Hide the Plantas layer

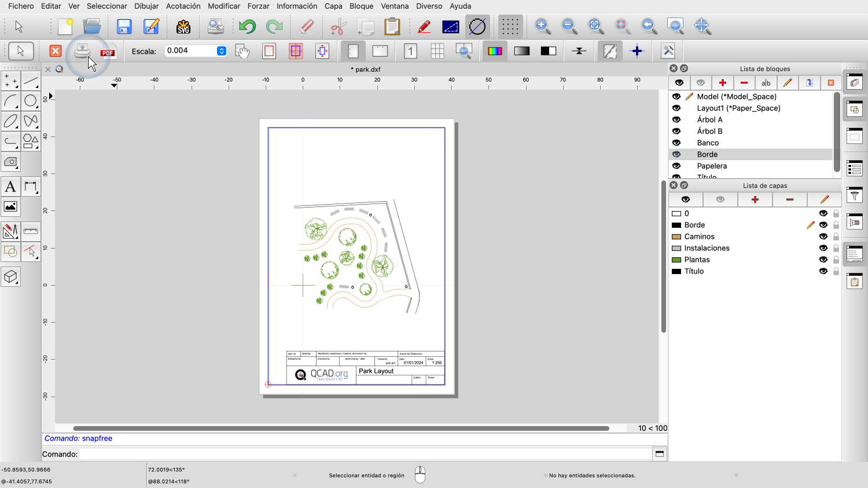point(823,260)
